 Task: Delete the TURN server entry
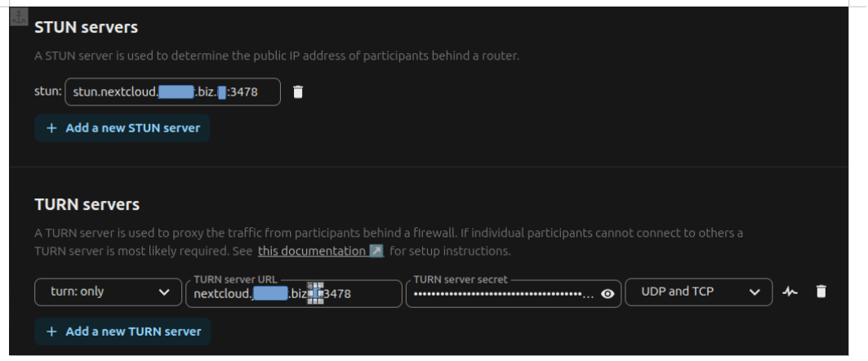click(821, 292)
